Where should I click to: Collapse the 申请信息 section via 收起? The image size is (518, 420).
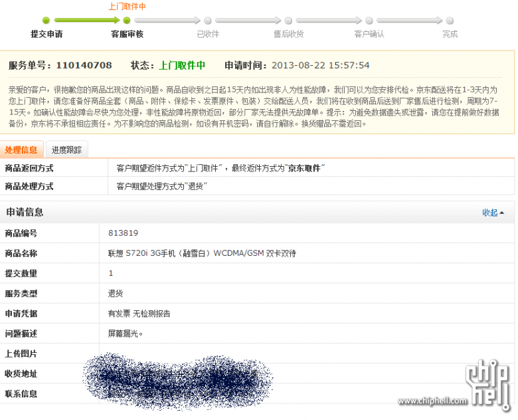tap(493, 213)
